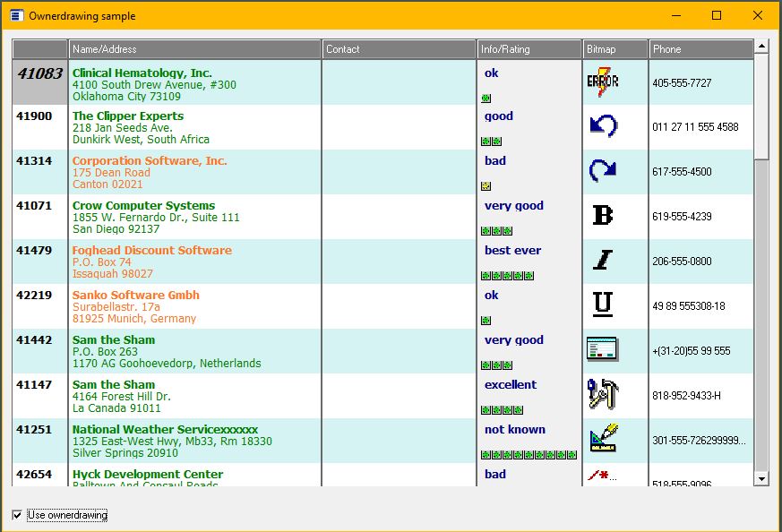
Task: Click the underline U bitmap icon
Action: pos(603,305)
